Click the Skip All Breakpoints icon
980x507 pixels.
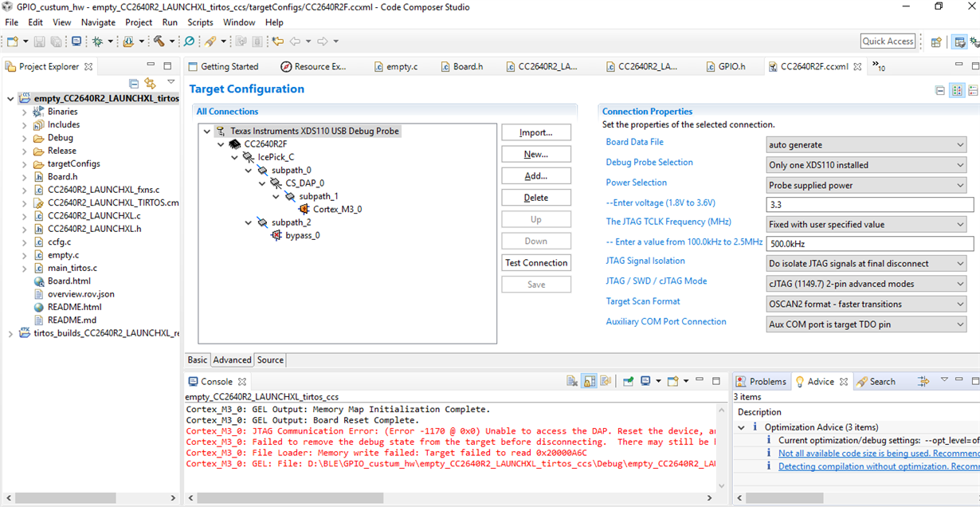(x=189, y=41)
